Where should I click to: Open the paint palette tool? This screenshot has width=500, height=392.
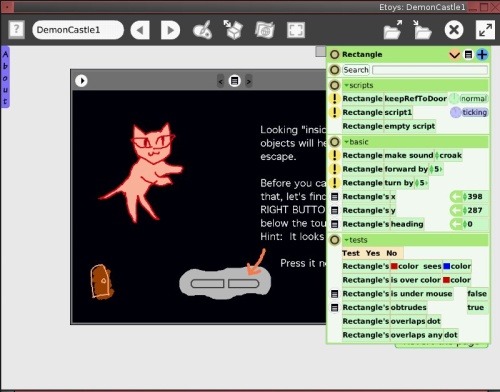point(202,30)
